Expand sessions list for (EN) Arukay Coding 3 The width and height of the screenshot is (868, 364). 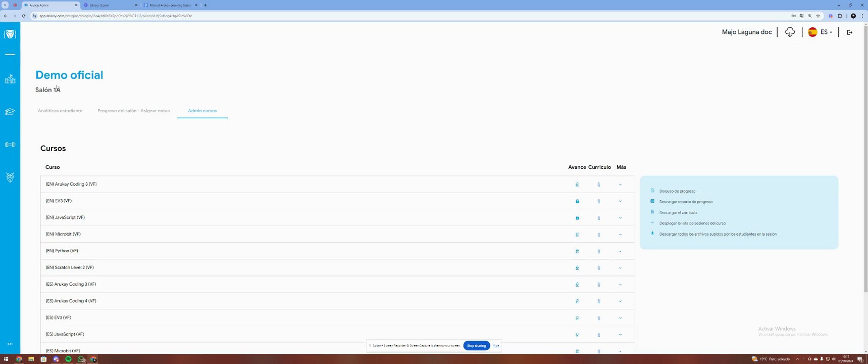coord(620,185)
